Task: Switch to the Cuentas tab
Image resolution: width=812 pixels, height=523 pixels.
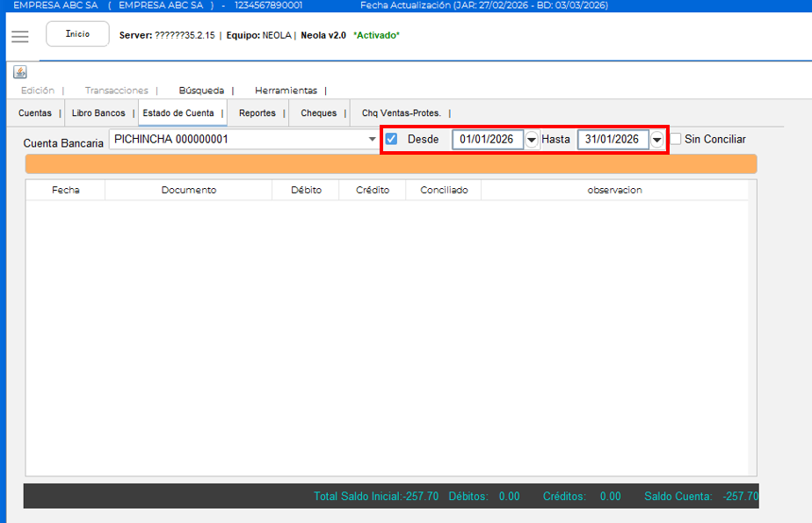Action: click(x=35, y=113)
